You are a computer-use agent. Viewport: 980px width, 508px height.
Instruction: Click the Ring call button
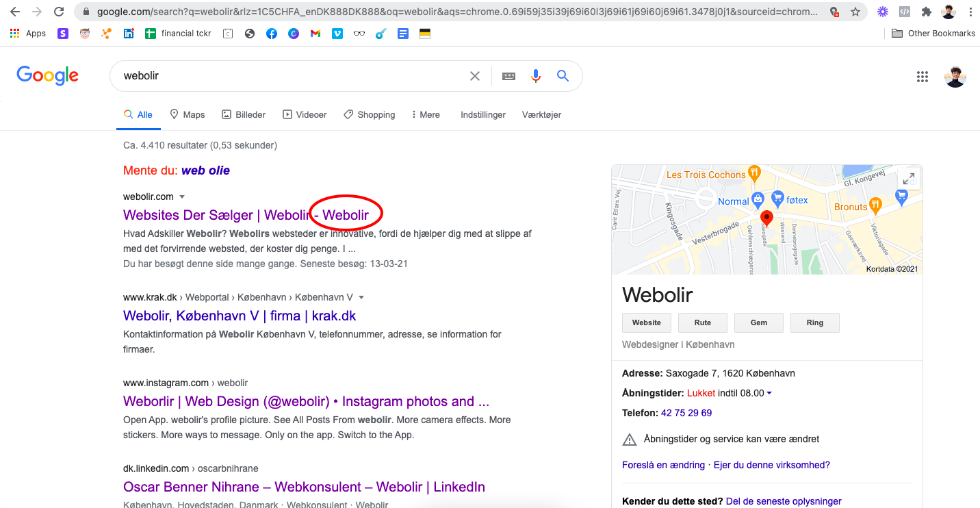pyautogui.click(x=815, y=322)
